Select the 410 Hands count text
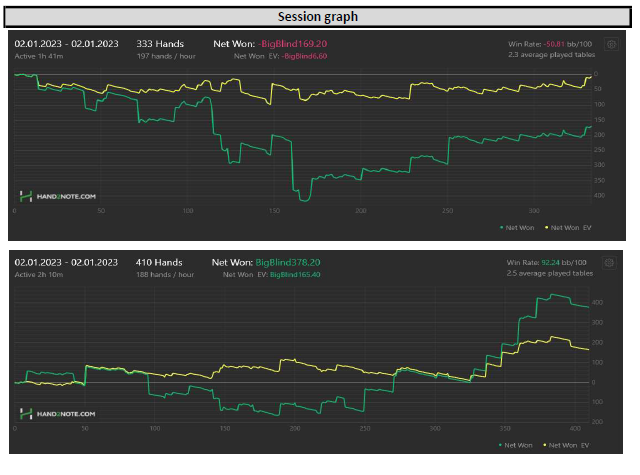Viewport: 640px width, 475px height. pos(159,262)
